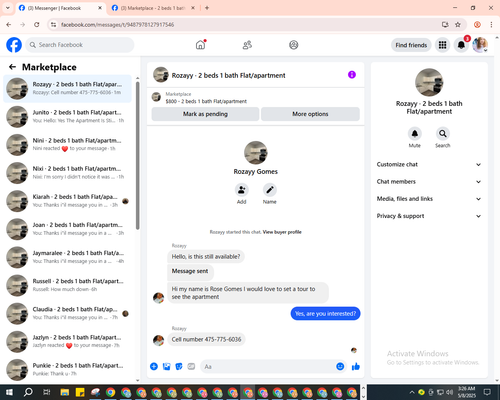Open Chrome's three-dot menu

pyautogui.click(x=491, y=25)
